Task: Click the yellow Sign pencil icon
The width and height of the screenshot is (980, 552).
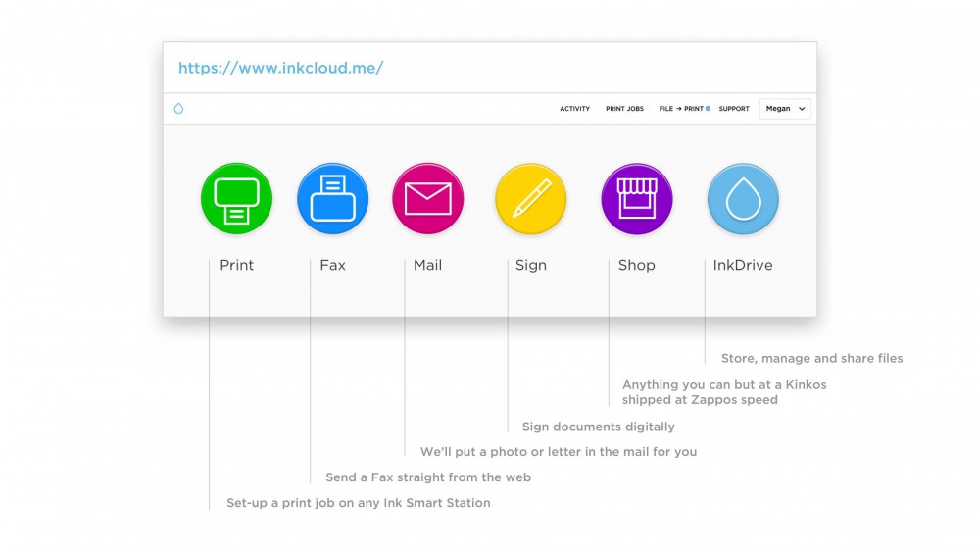Action: pyautogui.click(x=530, y=199)
